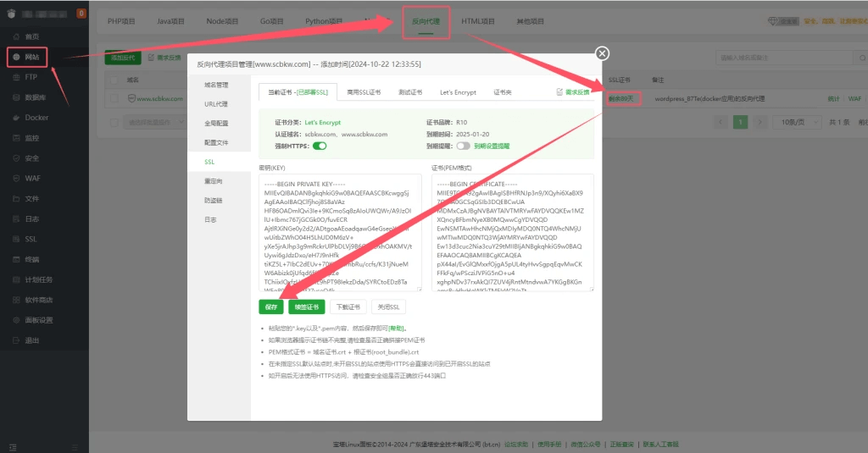
Task: Check the checkbox beside the batch operation dropdown
Action: (x=114, y=122)
